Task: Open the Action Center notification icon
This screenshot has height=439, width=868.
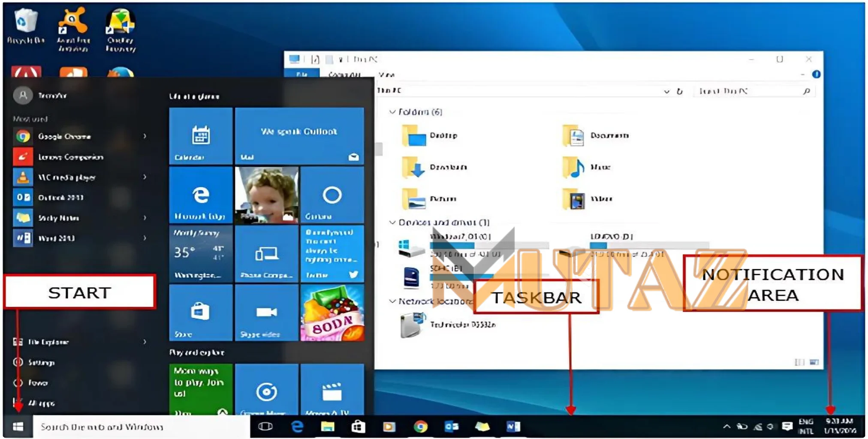Action: [787, 427]
